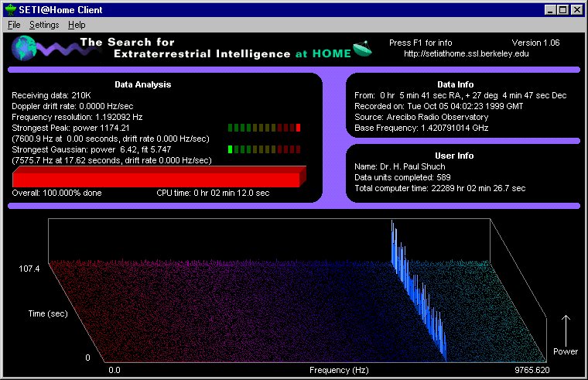Click the Power axis arrow indicator
Screen dimensions: 588x380
(566, 330)
